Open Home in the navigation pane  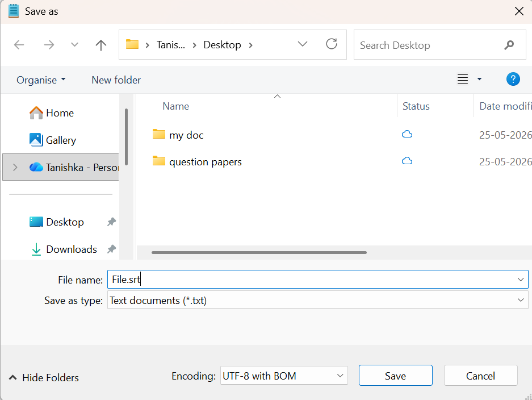(x=60, y=113)
